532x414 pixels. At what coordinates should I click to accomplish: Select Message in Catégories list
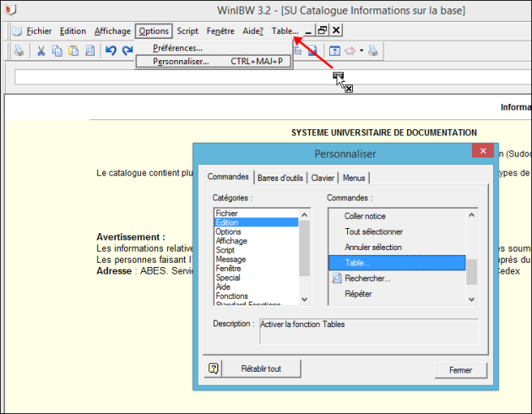coord(257,259)
